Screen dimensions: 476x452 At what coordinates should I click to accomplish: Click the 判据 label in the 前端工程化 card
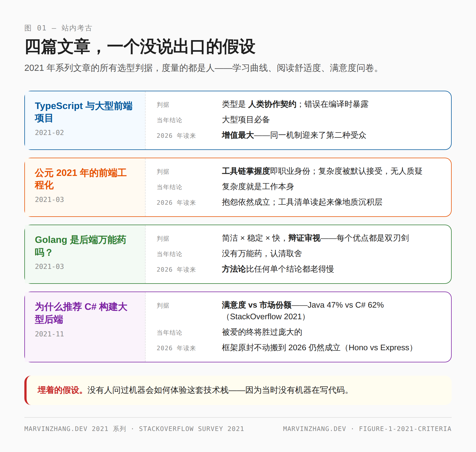click(163, 172)
